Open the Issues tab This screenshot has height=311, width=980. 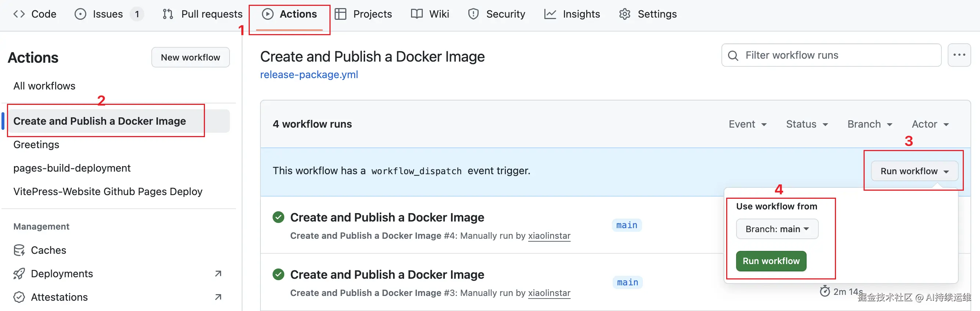(x=109, y=14)
